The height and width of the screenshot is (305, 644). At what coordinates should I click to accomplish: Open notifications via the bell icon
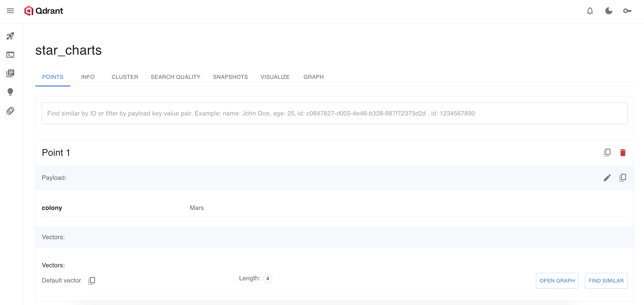[x=590, y=11]
